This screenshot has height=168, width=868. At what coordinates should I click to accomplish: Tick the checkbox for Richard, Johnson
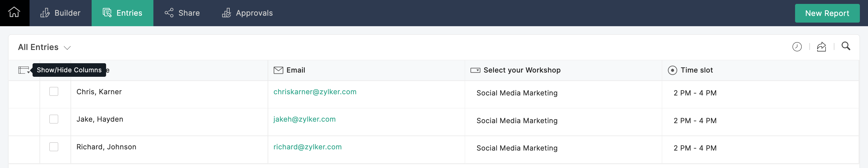54,147
